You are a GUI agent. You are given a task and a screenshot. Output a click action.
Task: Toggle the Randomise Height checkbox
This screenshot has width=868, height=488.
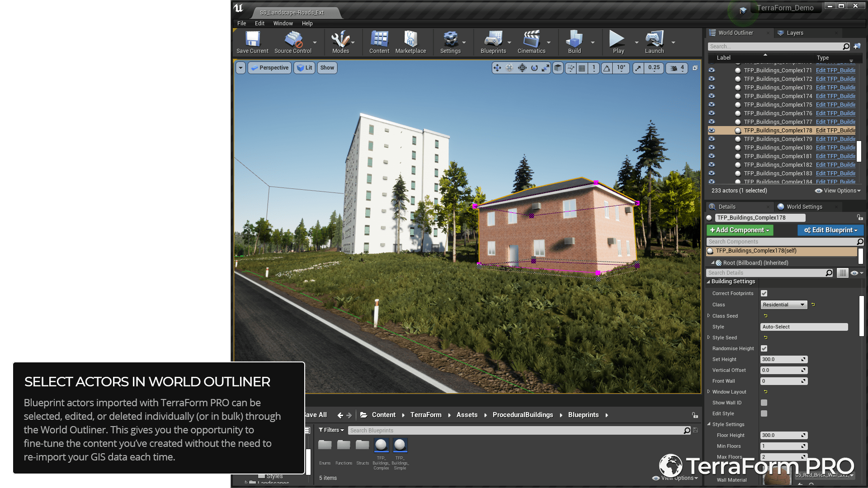coord(764,348)
